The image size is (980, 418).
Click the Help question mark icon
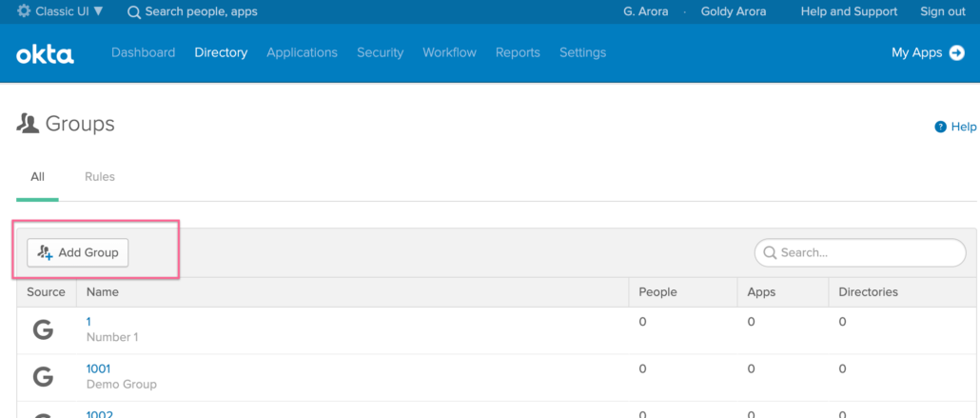pos(940,127)
